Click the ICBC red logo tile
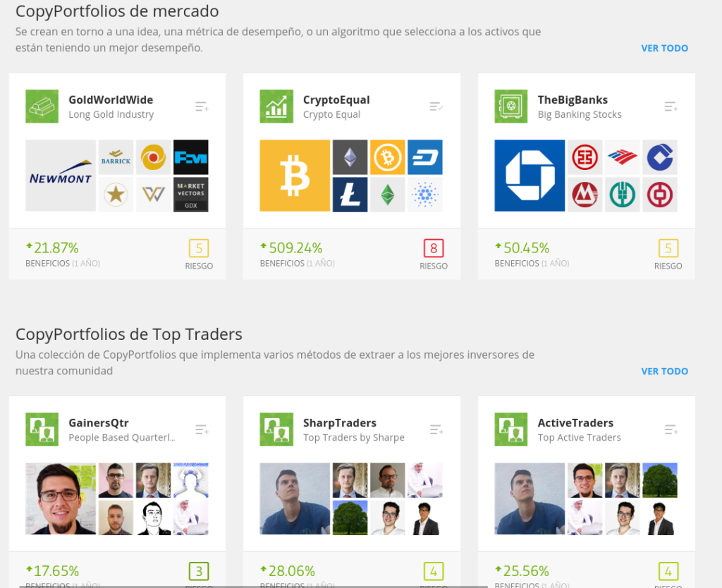The width and height of the screenshot is (722, 588). click(585, 157)
